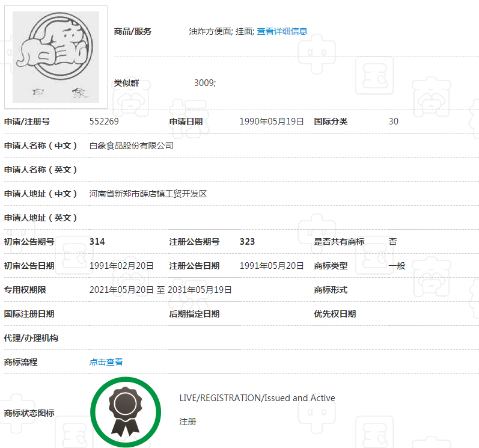Click the 申请日期 label
The width and height of the screenshot is (479, 448).
point(186,121)
